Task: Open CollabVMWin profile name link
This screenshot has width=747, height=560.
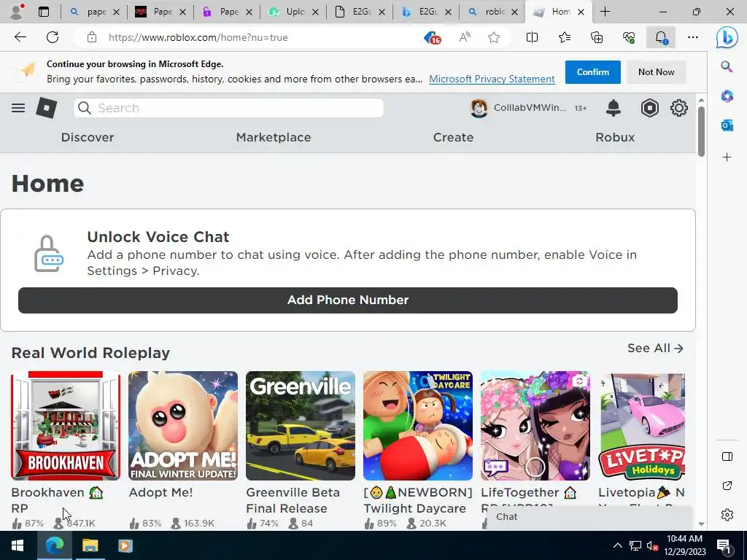Action: 530,108
